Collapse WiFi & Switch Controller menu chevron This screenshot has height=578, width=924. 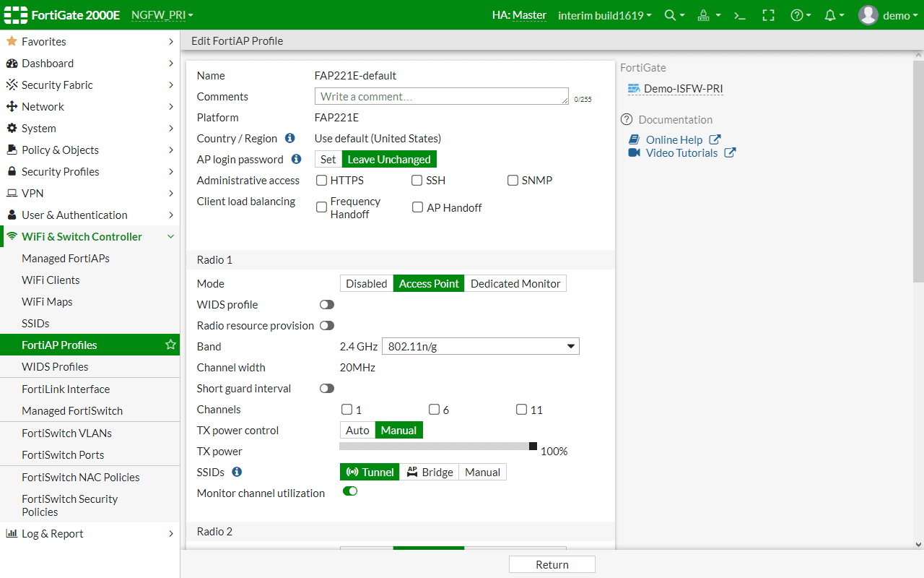point(171,236)
